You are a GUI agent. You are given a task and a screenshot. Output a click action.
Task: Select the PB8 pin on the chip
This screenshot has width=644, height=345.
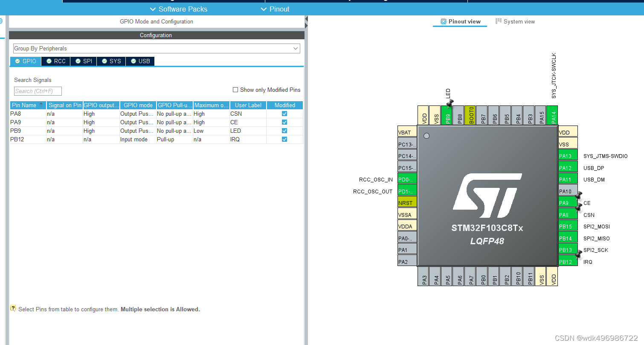458,115
